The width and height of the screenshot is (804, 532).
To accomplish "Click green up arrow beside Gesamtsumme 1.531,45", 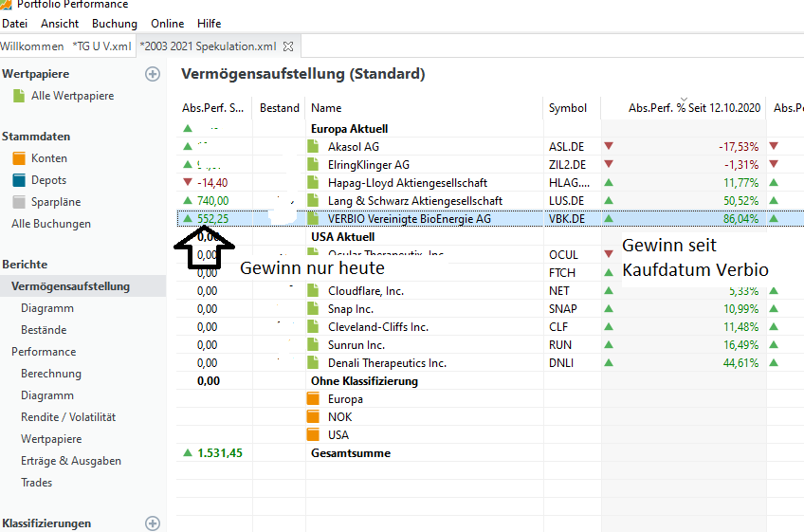I will point(188,452).
